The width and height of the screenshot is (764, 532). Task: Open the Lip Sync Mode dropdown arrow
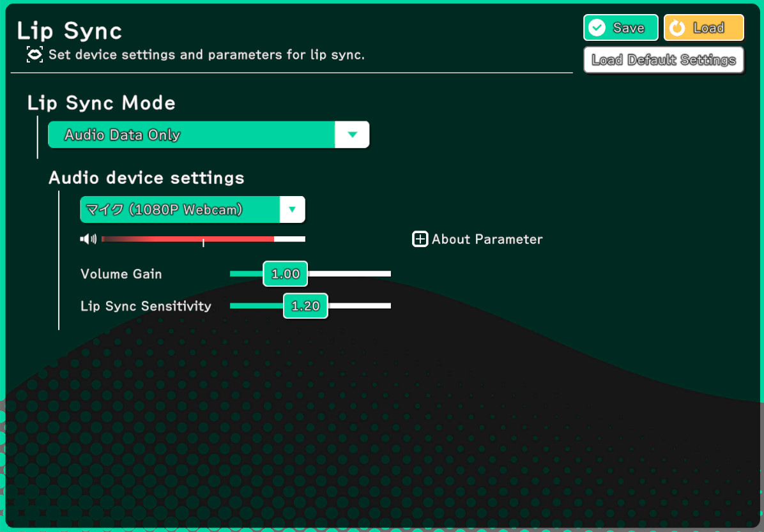point(352,135)
